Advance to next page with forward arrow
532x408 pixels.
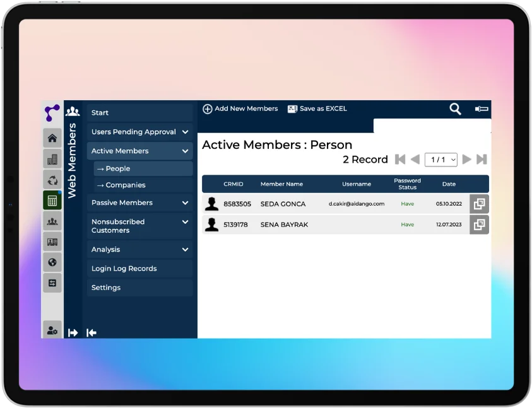466,159
